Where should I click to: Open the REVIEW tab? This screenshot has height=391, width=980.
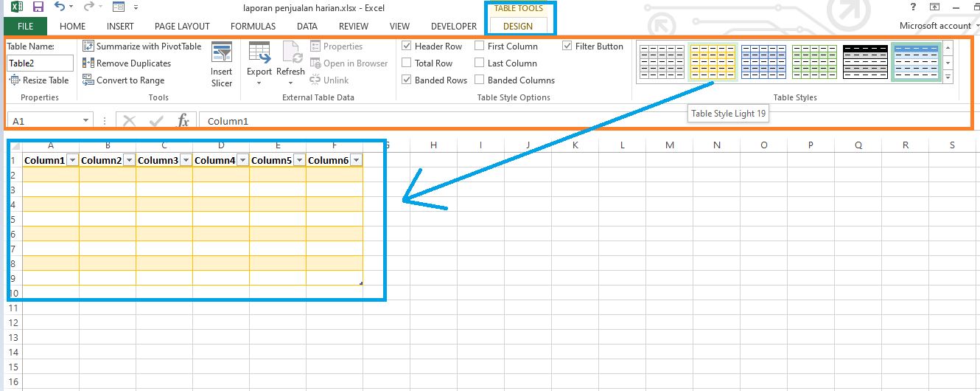[x=354, y=26]
